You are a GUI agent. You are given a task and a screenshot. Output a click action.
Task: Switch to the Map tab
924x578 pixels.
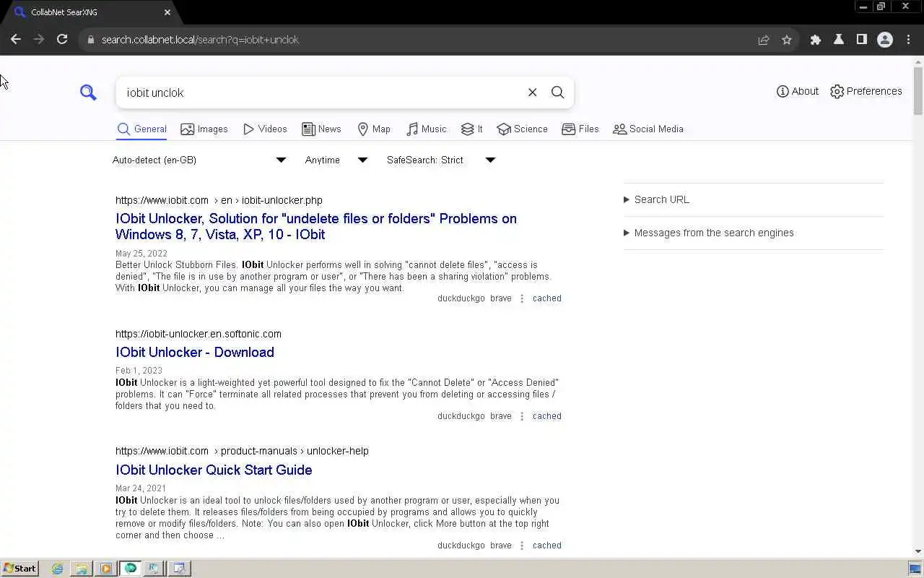point(374,129)
